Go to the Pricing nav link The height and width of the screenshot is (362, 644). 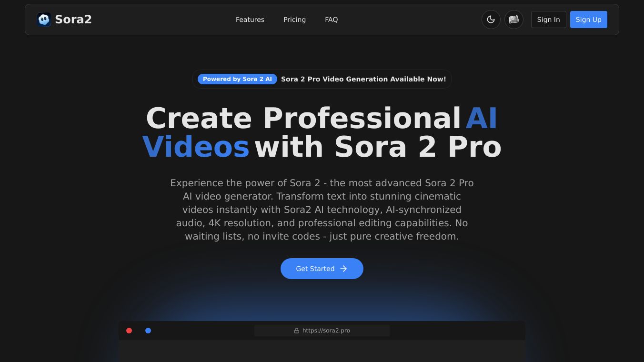pyautogui.click(x=294, y=20)
